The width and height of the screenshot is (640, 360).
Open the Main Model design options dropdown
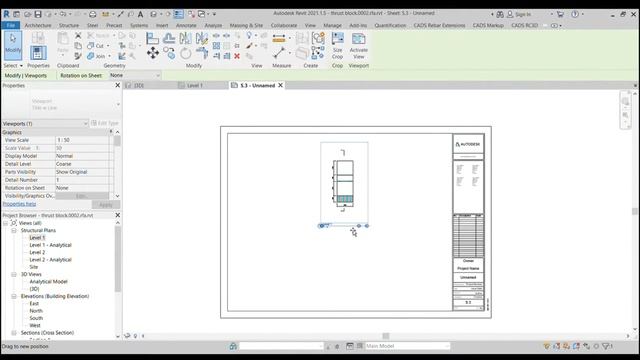tap(407, 346)
